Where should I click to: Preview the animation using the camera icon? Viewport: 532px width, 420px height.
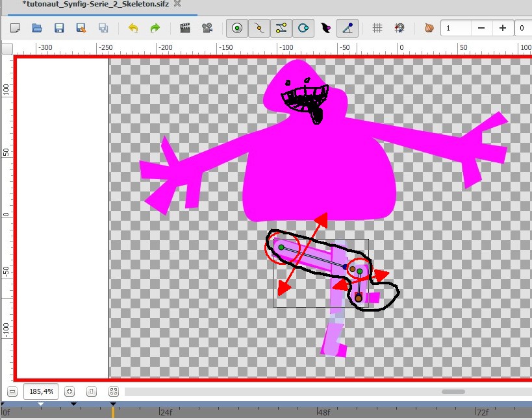(207, 28)
